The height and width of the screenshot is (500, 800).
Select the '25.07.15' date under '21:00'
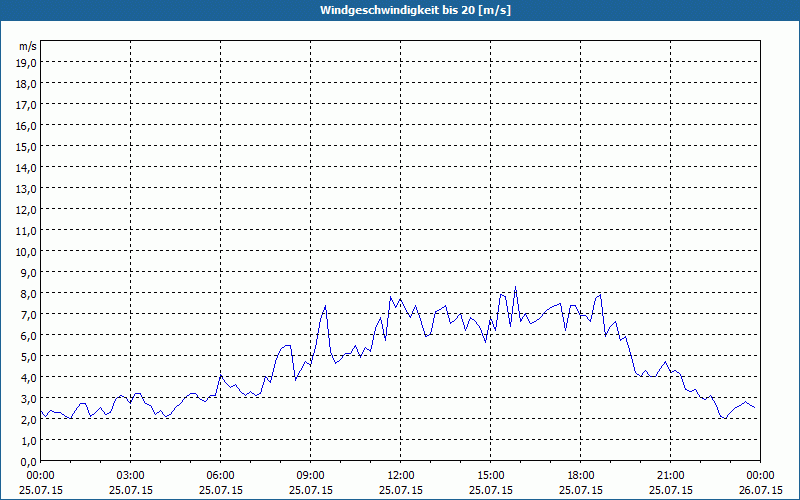pyautogui.click(x=670, y=490)
